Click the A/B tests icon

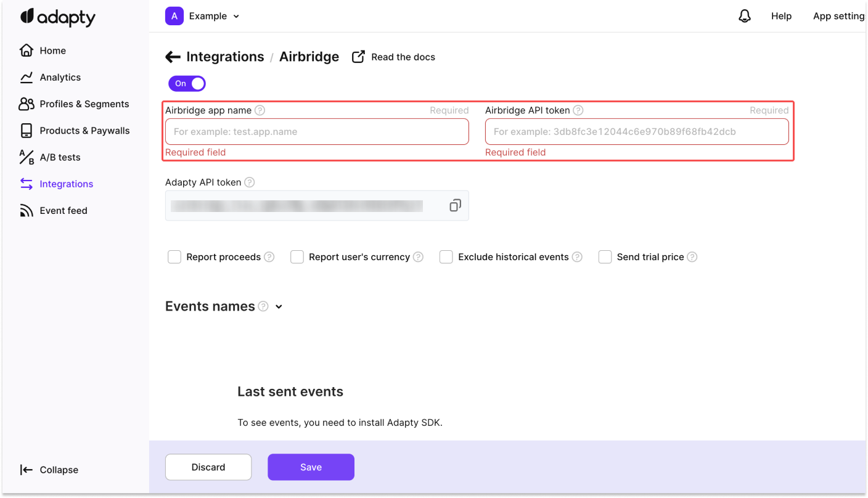pyautogui.click(x=26, y=157)
